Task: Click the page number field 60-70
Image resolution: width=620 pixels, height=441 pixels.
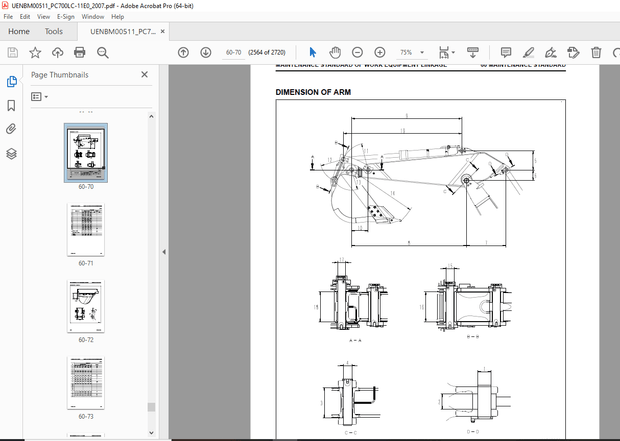Action: [233, 52]
